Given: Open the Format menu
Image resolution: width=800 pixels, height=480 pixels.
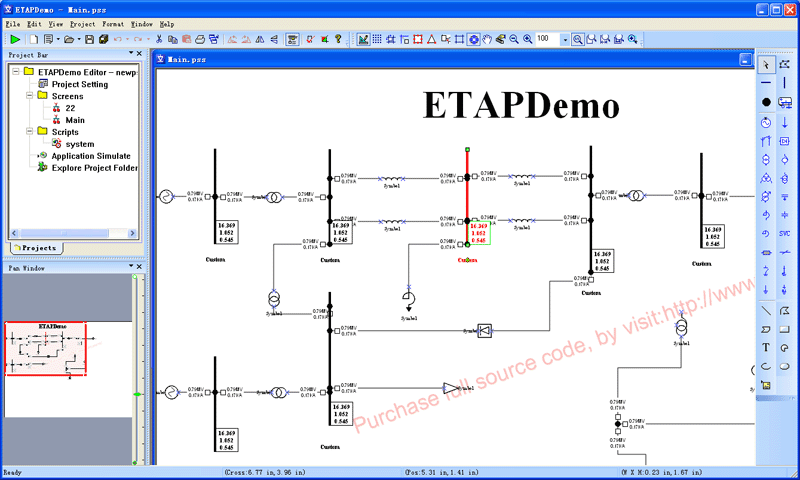Looking at the screenshot, I should point(113,23).
